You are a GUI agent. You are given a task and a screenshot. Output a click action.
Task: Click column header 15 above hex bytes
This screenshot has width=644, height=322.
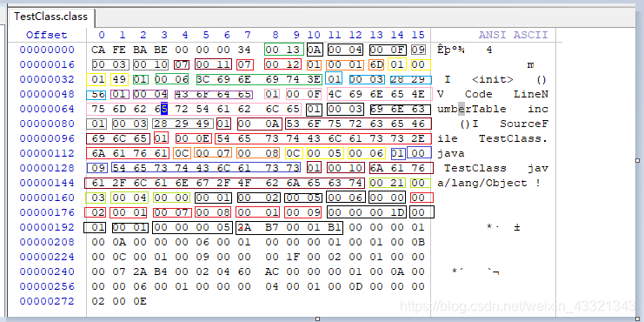point(418,35)
